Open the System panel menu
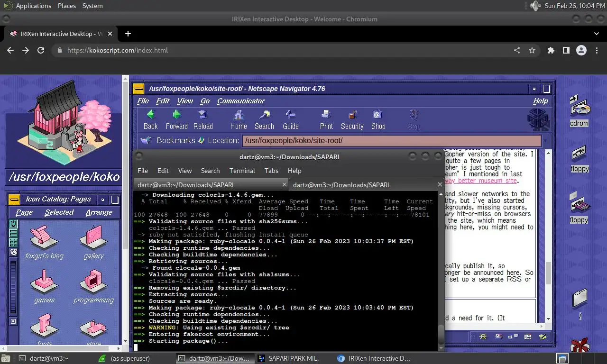Image resolution: width=607 pixels, height=364 pixels. pos(92,6)
